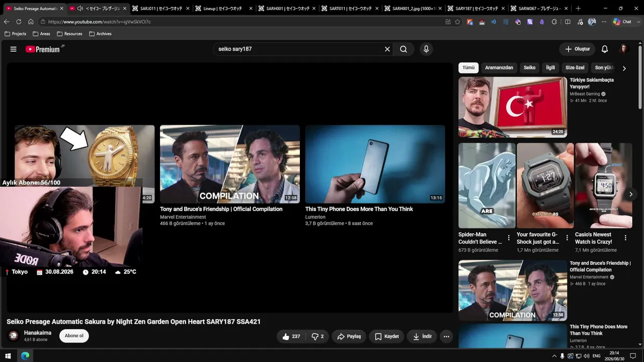This screenshot has height=362, width=644.
Task: Open the browser home page icon
Action: [x=31, y=22]
